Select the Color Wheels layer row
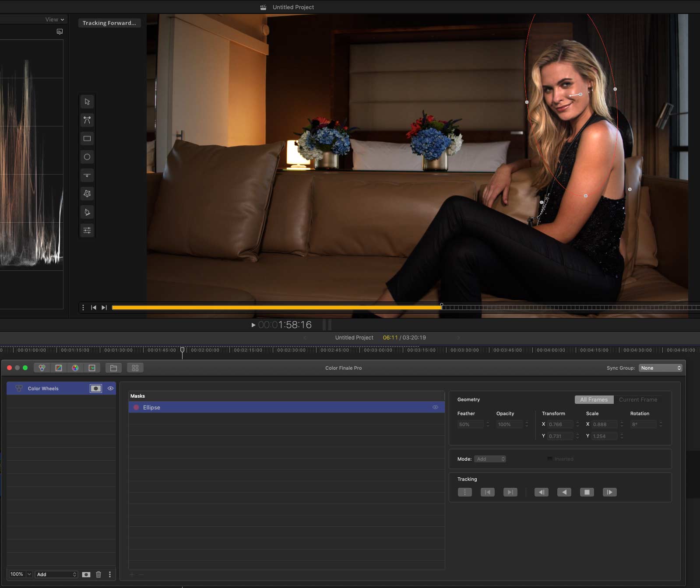 point(61,388)
